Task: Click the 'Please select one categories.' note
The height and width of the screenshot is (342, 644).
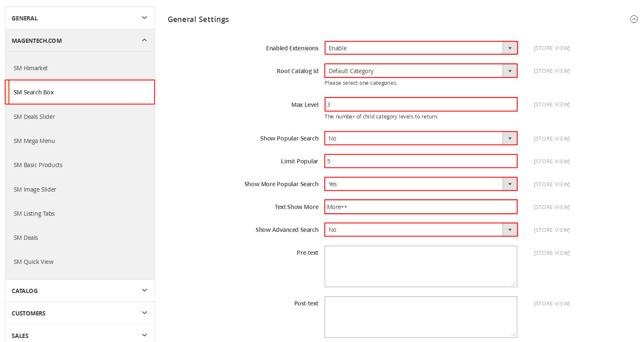Action: [361, 83]
